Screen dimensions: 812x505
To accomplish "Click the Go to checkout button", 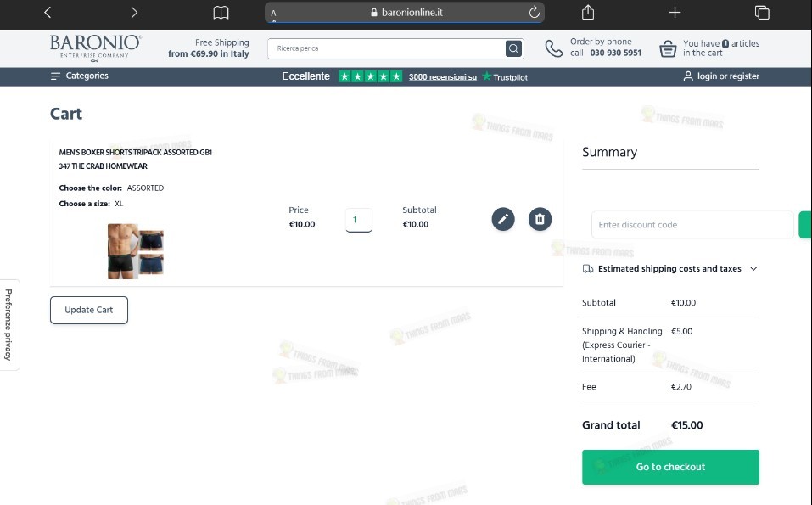I will (x=670, y=467).
